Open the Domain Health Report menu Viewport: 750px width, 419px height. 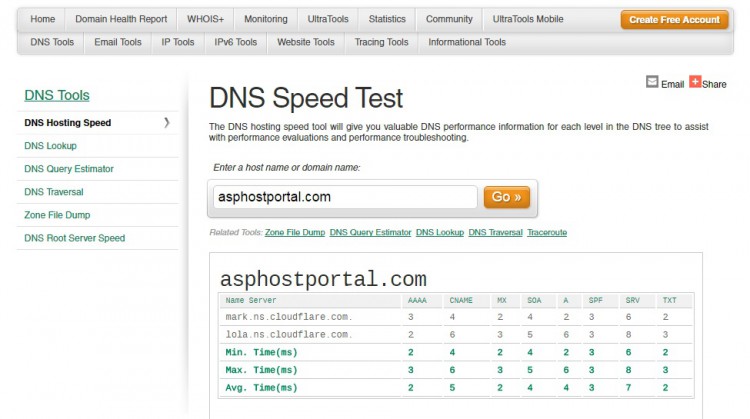tap(121, 19)
